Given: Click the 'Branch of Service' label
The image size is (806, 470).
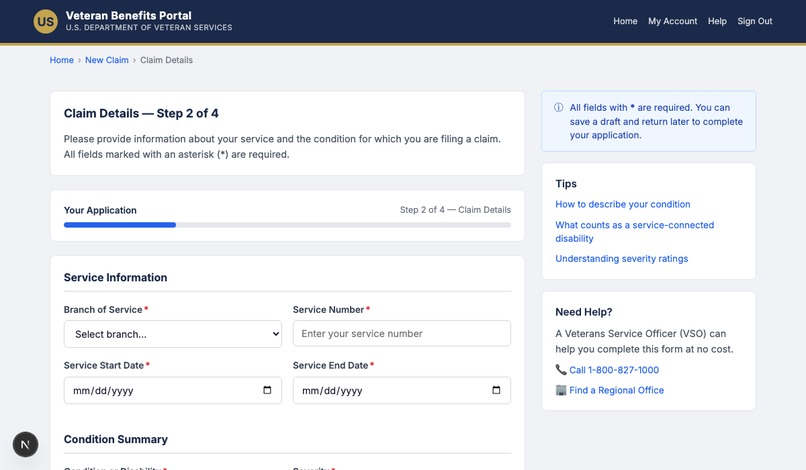Looking at the screenshot, I should (x=103, y=310).
